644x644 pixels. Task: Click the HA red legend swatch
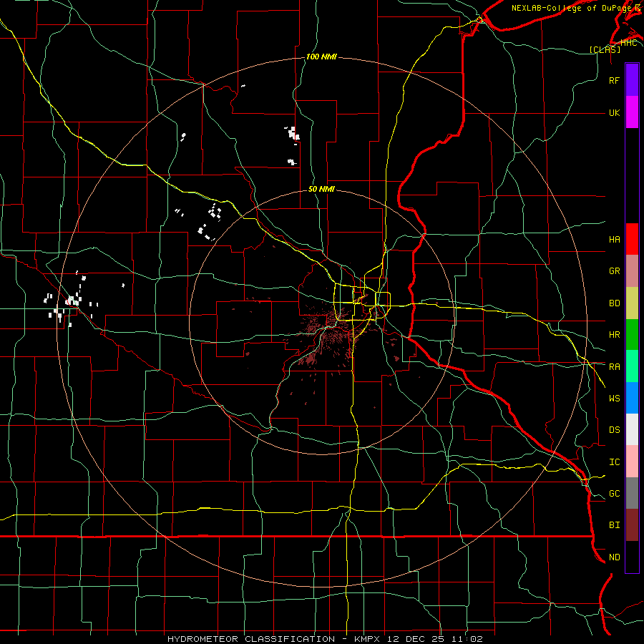632,239
